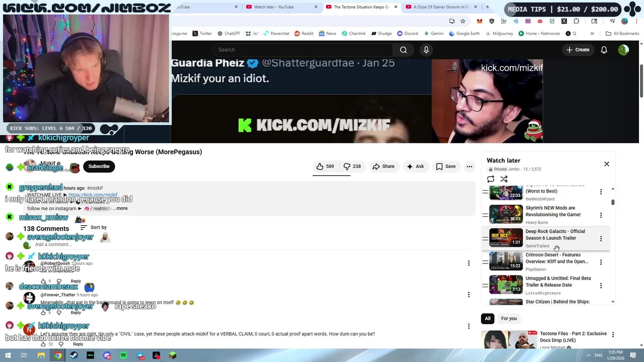Open the Ask AI feature
Viewport: 644px width, 362px height.
click(x=415, y=166)
